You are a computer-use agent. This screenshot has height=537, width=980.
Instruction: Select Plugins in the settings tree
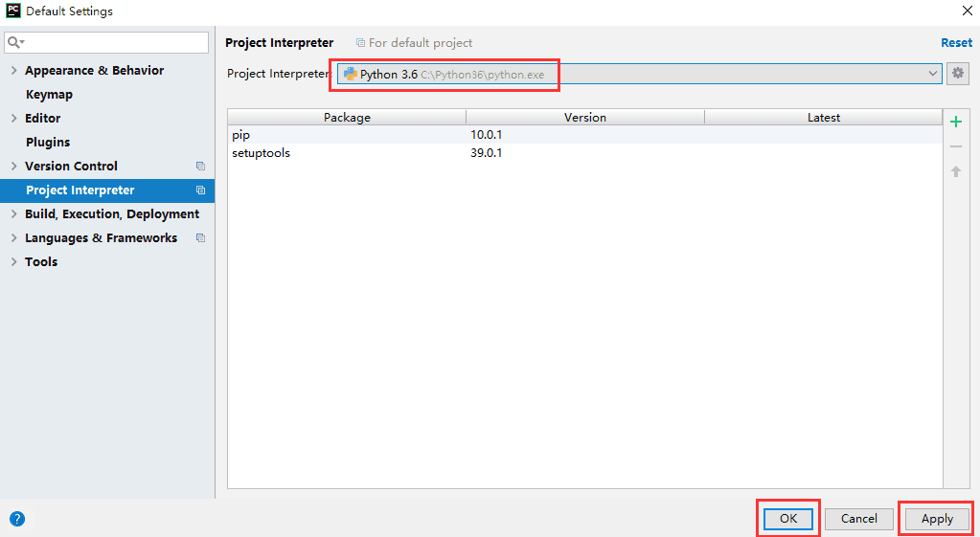pos(48,143)
